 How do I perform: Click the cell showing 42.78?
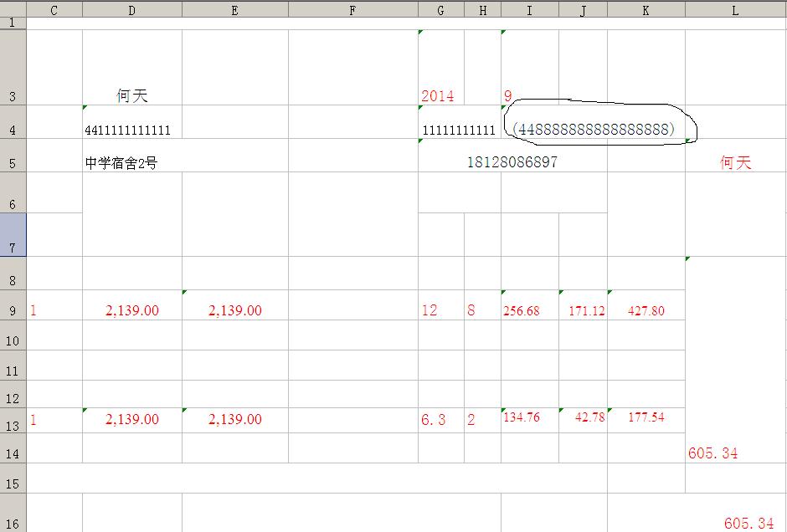pyautogui.click(x=583, y=418)
